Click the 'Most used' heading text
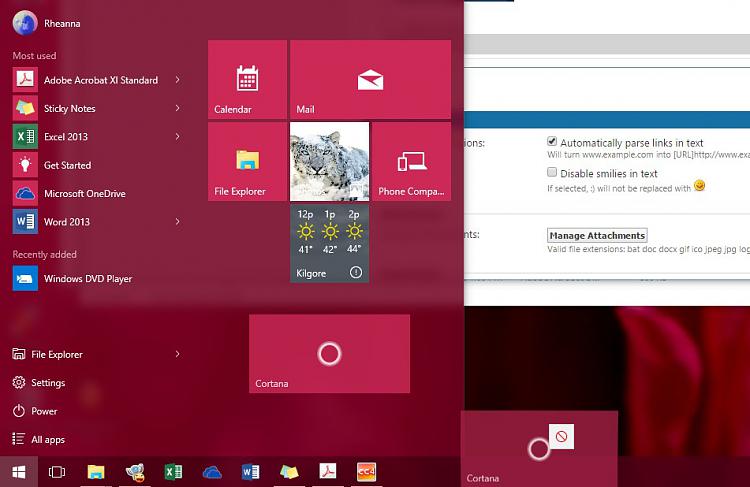This screenshot has width=750, height=487. click(x=34, y=55)
